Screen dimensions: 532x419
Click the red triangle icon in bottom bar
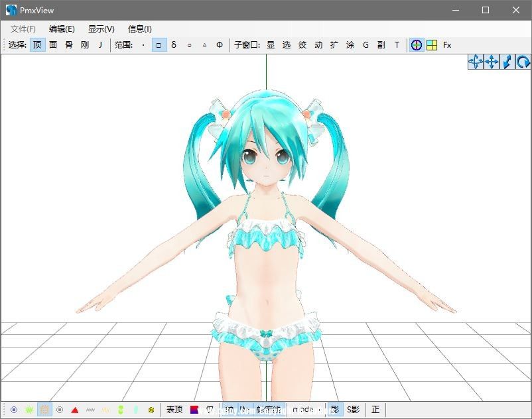75,410
